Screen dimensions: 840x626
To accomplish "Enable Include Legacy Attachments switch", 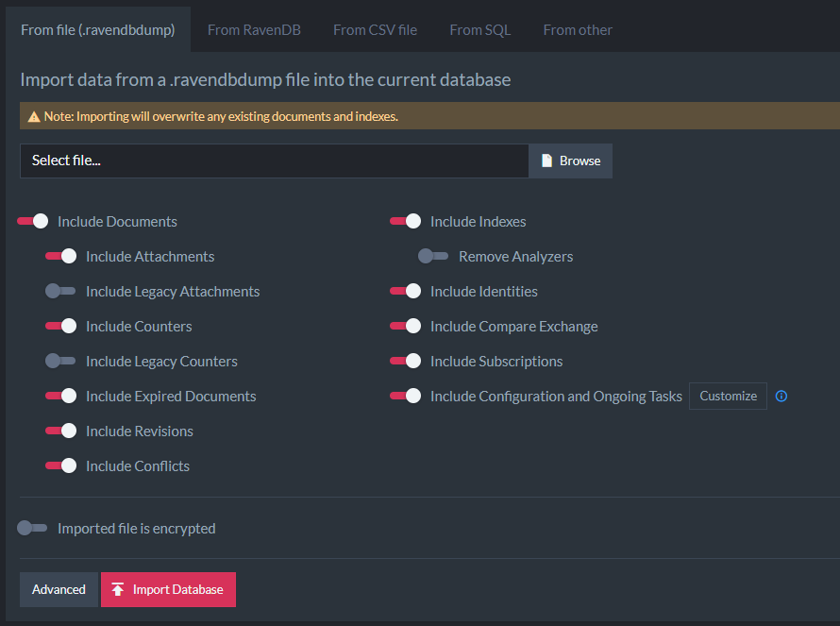I will pos(60,291).
